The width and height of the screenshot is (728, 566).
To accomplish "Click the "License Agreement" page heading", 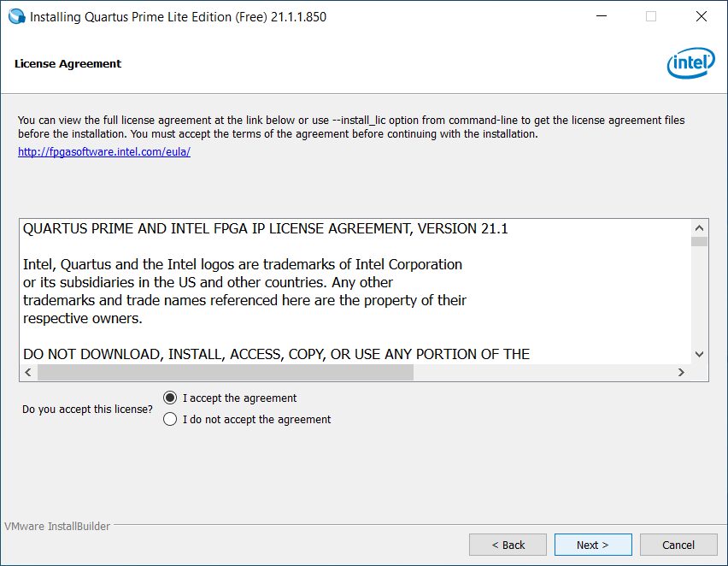I will point(68,63).
